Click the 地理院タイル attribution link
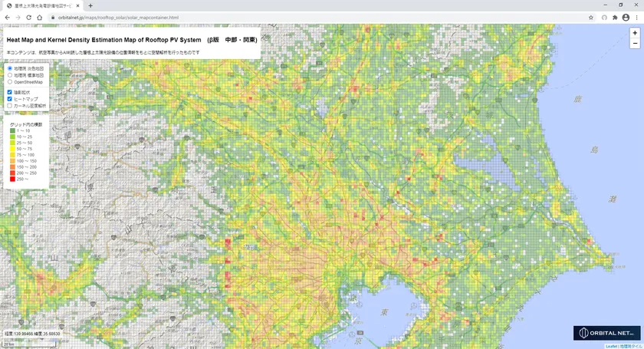644x349 pixels. (630, 346)
